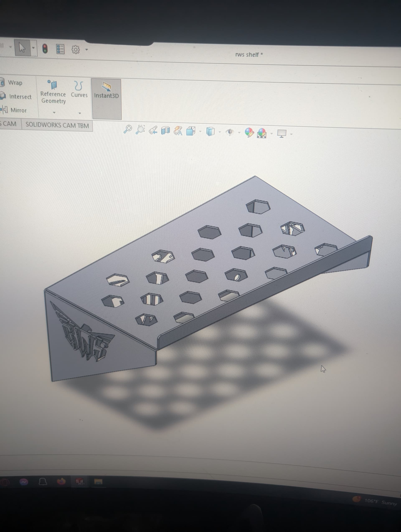Image resolution: width=401 pixels, height=532 pixels.
Task: Click the Apply Scene icon
Action: pos(262,133)
